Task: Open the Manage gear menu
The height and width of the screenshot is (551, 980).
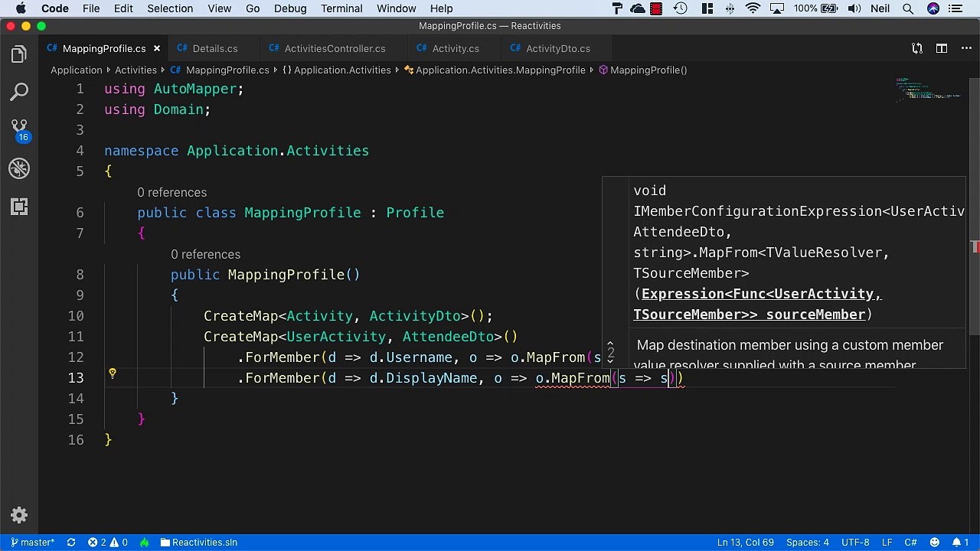Action: click(19, 515)
